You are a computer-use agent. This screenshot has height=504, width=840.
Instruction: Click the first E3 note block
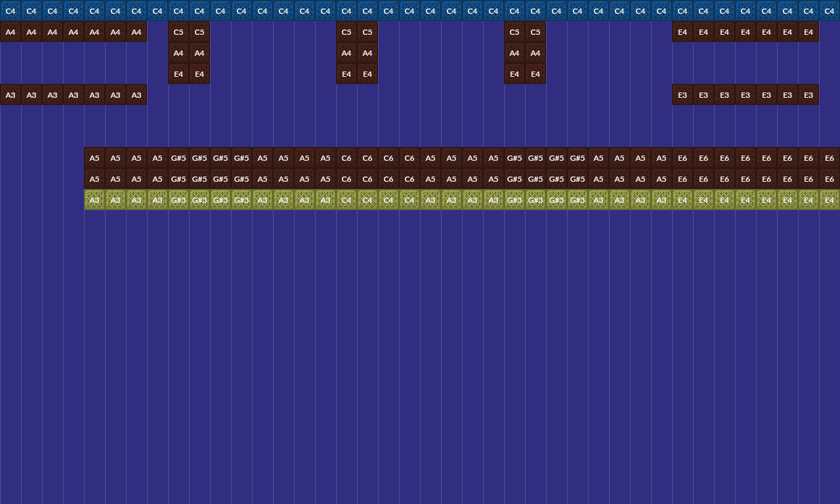(x=682, y=94)
